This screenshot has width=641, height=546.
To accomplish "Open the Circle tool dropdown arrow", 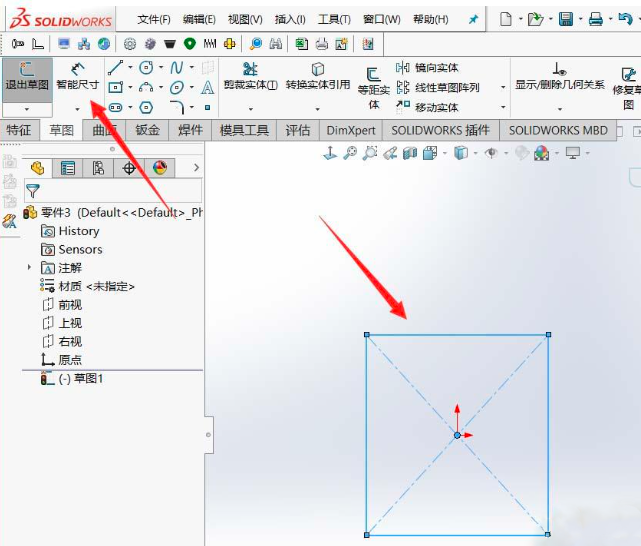I will [x=161, y=67].
